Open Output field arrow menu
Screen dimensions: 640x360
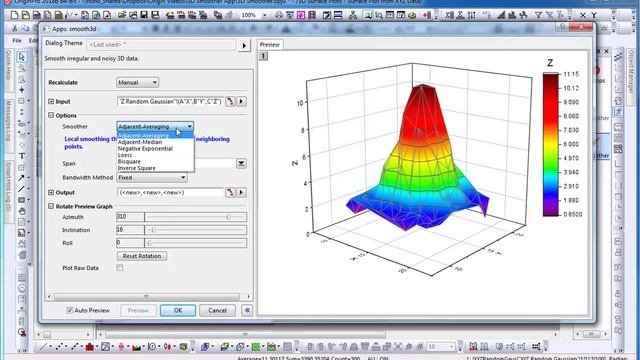pos(242,192)
